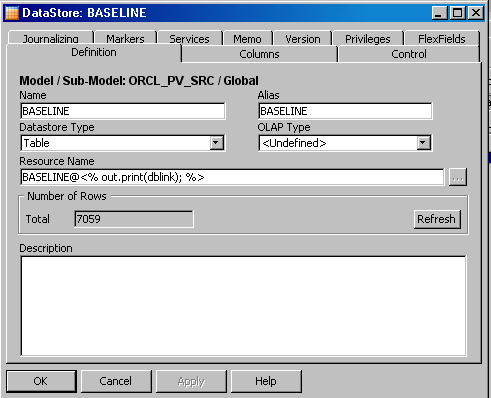Click the DataStore window title icon
The height and width of the screenshot is (398, 491).
[x=12, y=13]
